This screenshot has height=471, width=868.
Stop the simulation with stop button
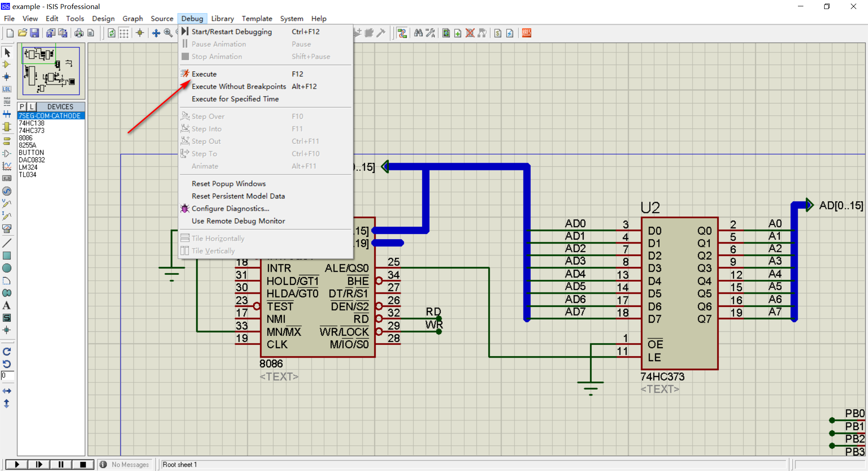point(83,464)
